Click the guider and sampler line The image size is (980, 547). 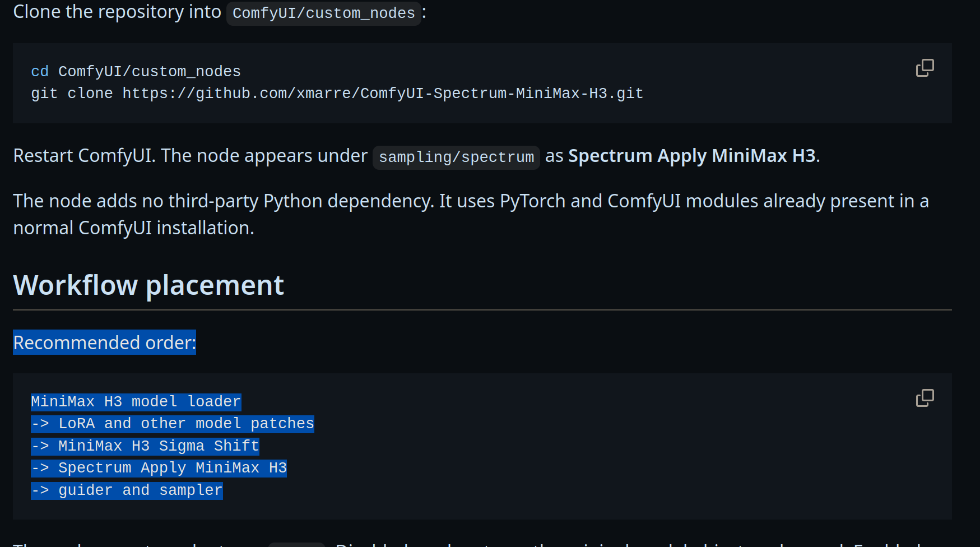127,490
